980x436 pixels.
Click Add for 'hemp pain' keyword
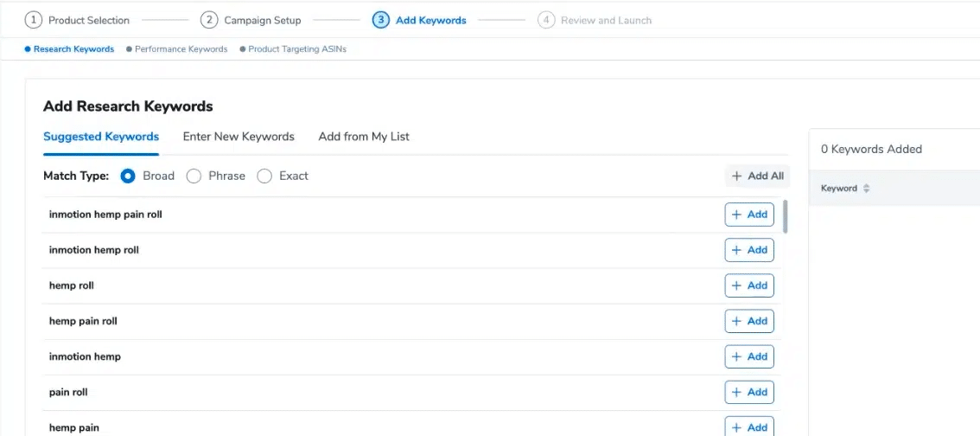click(x=748, y=426)
